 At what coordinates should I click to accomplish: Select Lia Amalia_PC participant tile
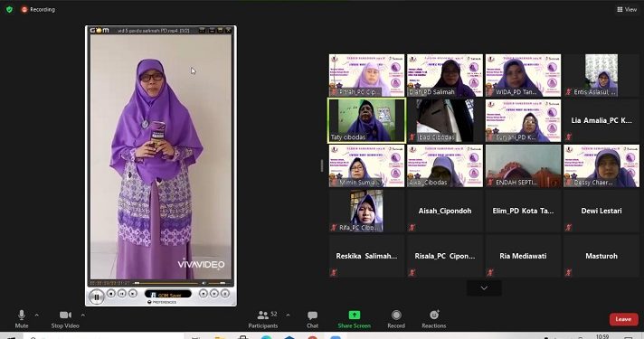[x=601, y=120]
